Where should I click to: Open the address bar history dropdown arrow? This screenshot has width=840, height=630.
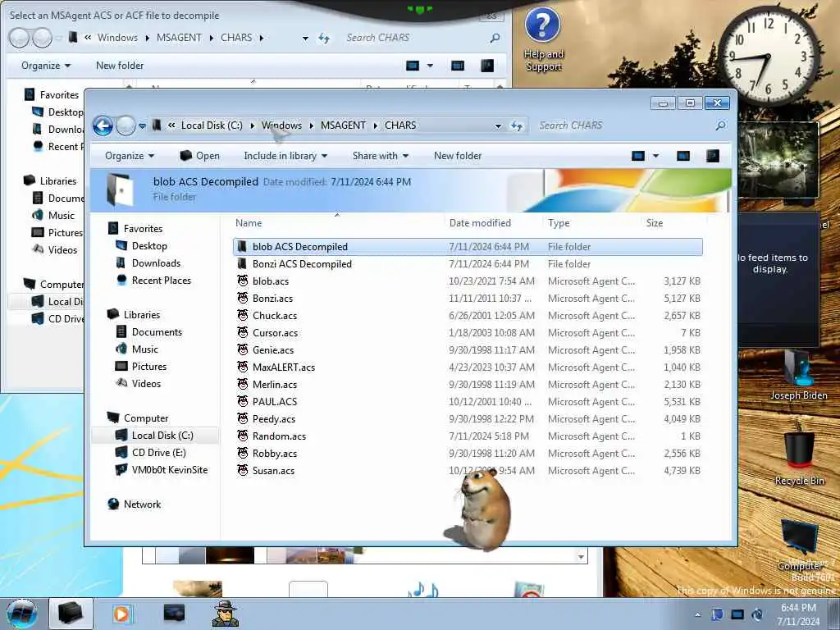[x=498, y=126]
